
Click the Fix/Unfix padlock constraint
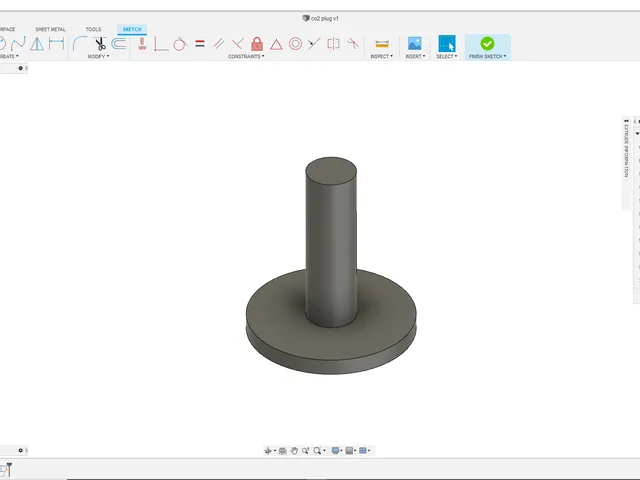point(257,44)
